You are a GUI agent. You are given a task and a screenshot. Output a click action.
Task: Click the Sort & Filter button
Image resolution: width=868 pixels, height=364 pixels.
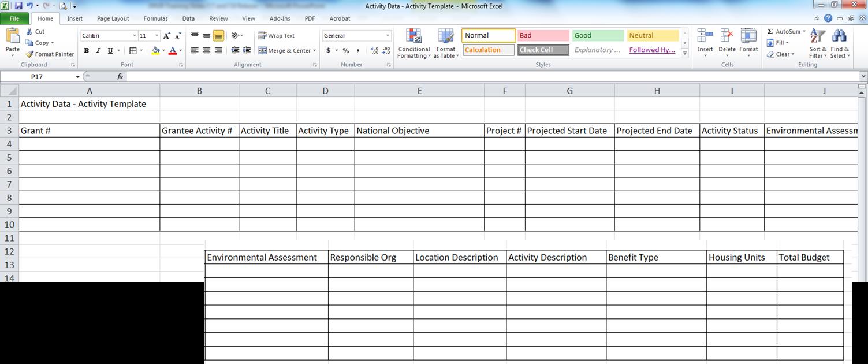tap(817, 43)
